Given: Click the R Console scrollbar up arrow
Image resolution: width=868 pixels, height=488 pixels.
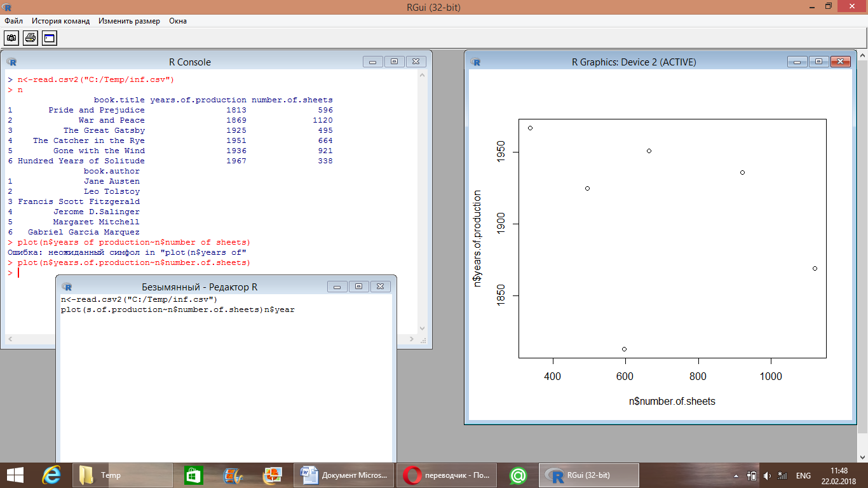Looking at the screenshot, I should click(423, 76).
